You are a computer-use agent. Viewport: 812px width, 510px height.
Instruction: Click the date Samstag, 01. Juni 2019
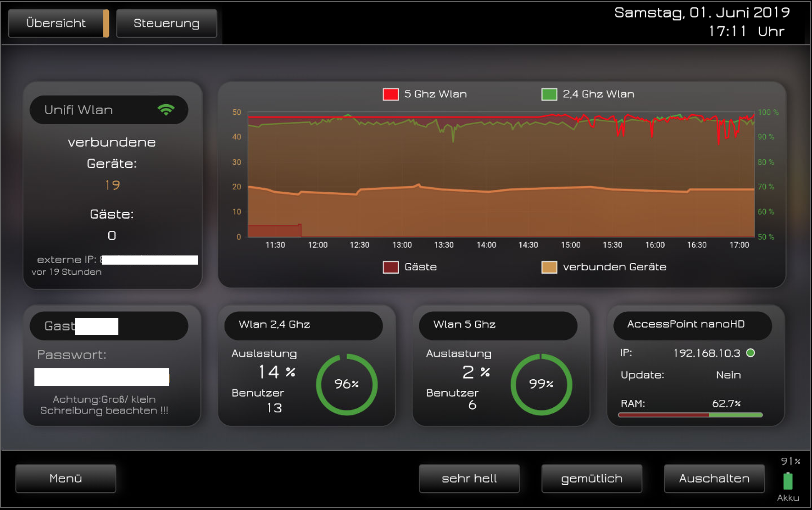coord(702,12)
